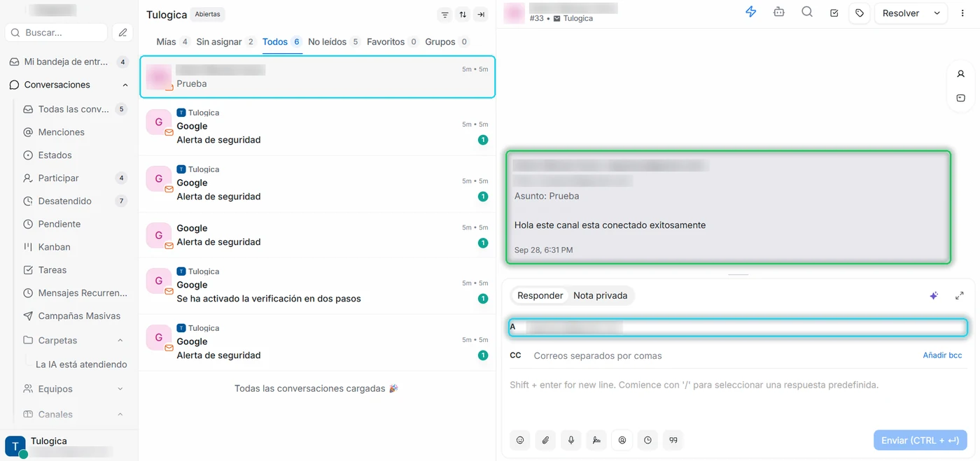Open the Tulogica account profile at bottom

click(69, 446)
